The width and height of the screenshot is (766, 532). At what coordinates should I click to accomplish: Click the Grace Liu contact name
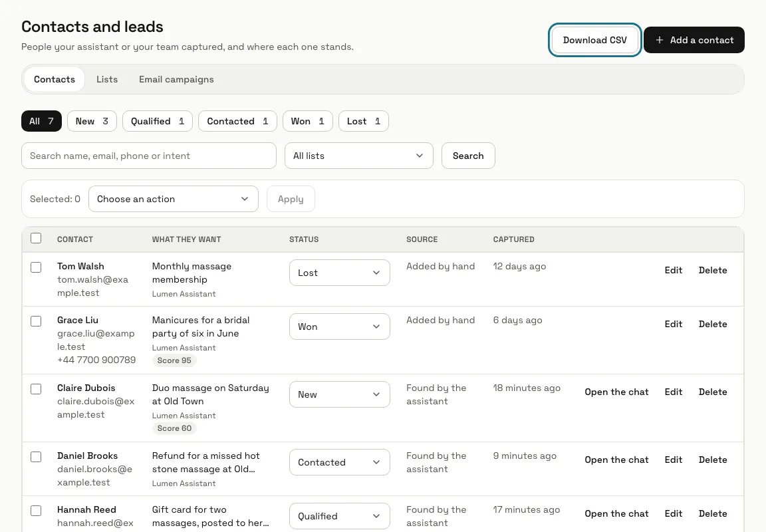point(78,320)
